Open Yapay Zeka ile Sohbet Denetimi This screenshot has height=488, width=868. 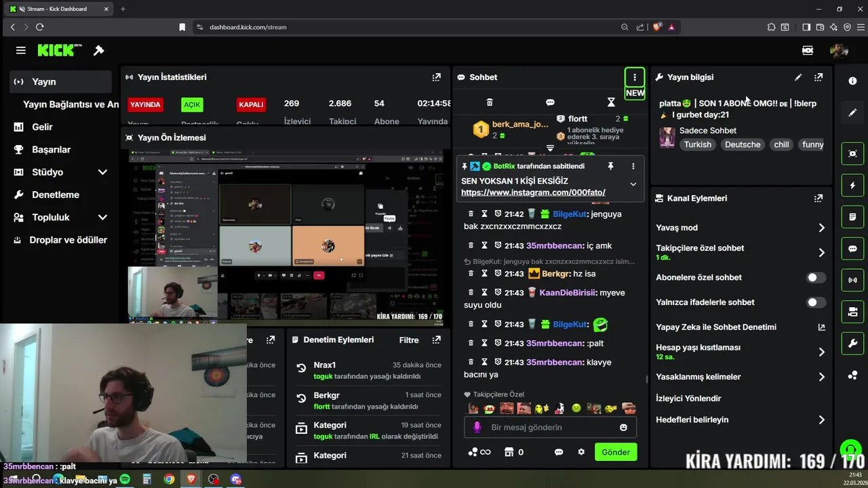coord(741,327)
